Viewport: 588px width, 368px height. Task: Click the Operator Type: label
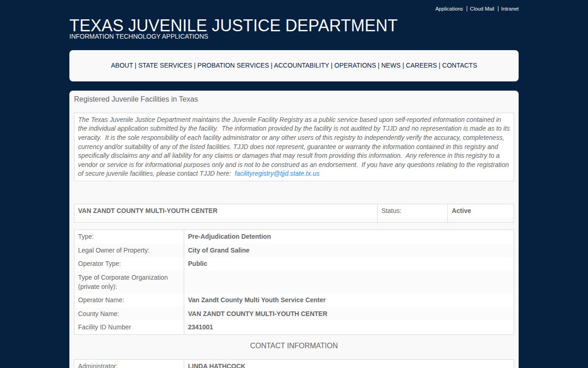pyautogui.click(x=99, y=264)
